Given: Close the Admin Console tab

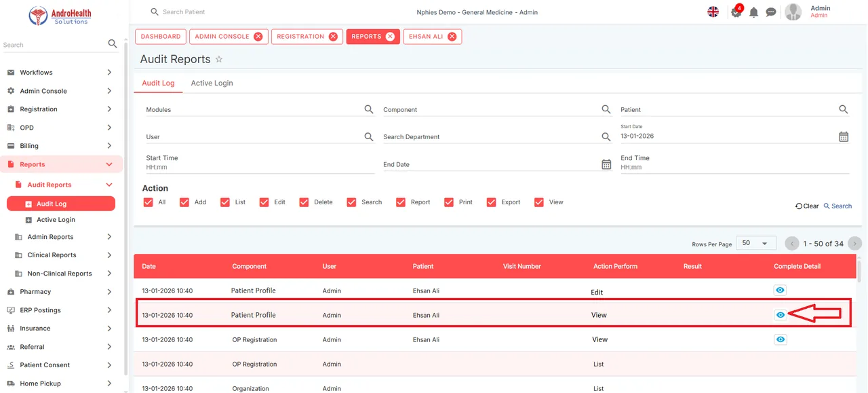Looking at the screenshot, I should (x=258, y=37).
